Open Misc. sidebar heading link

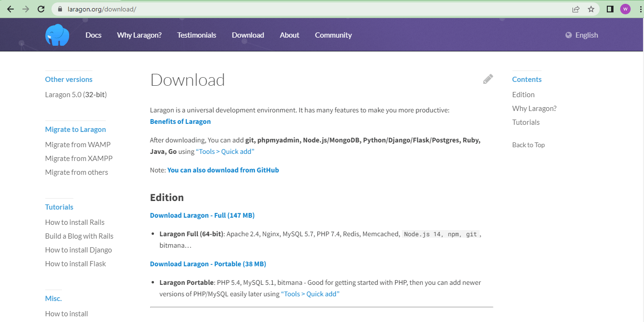[x=53, y=299]
